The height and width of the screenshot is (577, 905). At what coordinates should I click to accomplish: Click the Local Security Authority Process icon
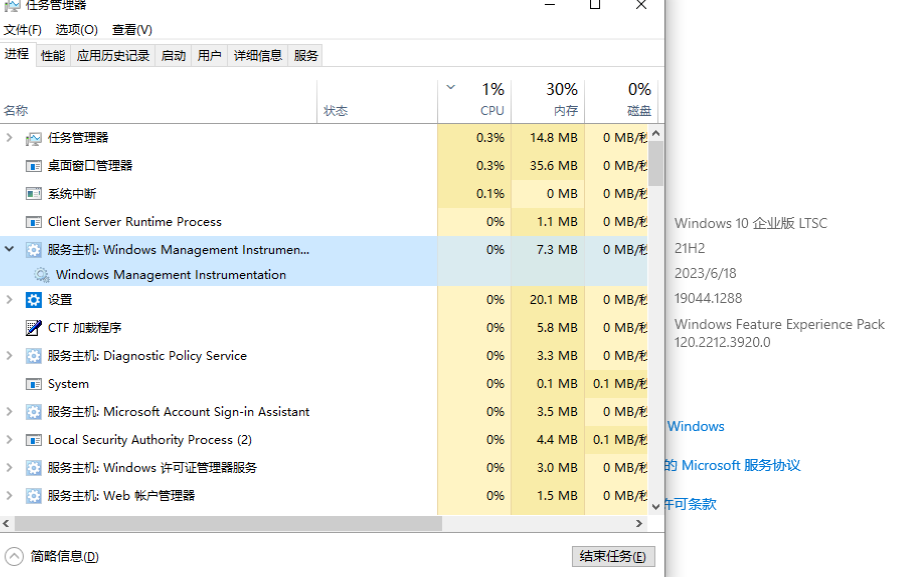coord(34,440)
